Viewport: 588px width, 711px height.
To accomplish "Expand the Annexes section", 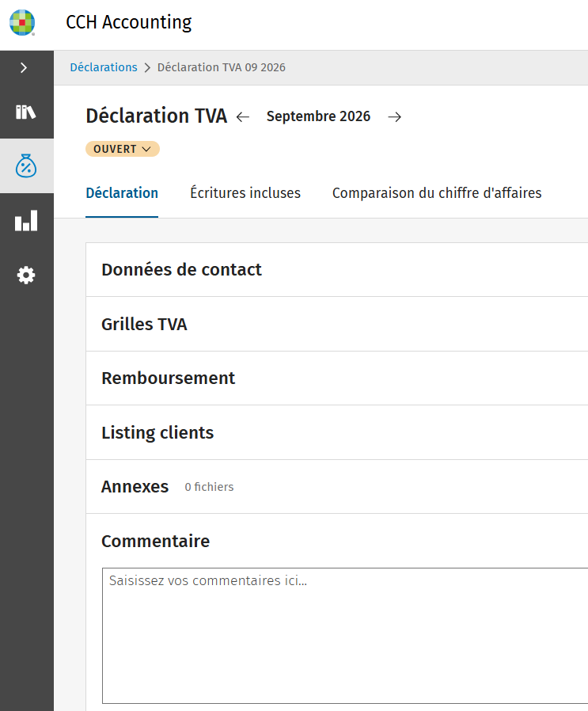I will 337,487.
